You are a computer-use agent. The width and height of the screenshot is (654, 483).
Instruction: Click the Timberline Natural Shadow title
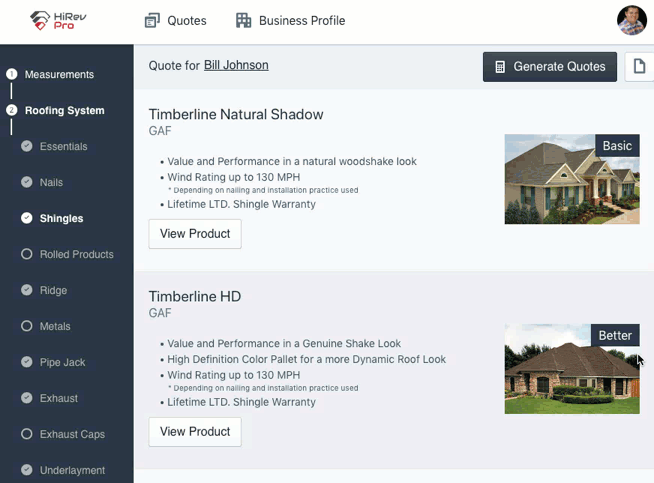[x=236, y=114]
